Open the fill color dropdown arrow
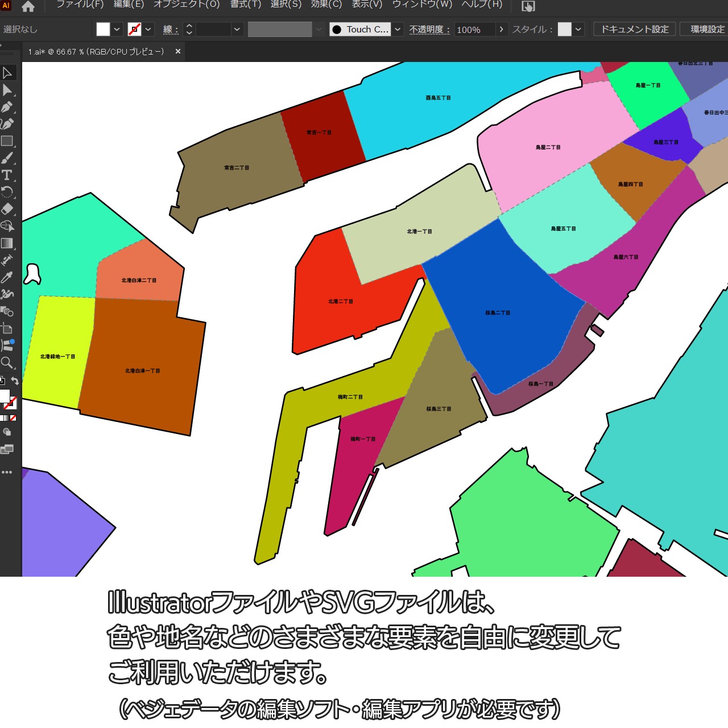 tap(117, 29)
